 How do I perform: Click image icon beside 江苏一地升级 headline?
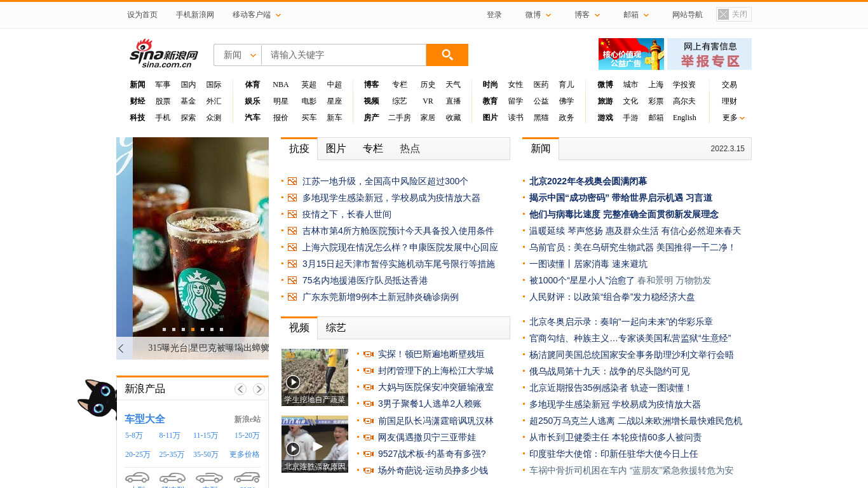coord(292,181)
